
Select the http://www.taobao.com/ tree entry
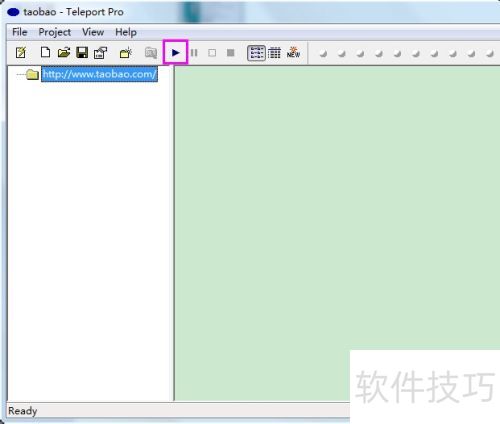click(x=99, y=74)
